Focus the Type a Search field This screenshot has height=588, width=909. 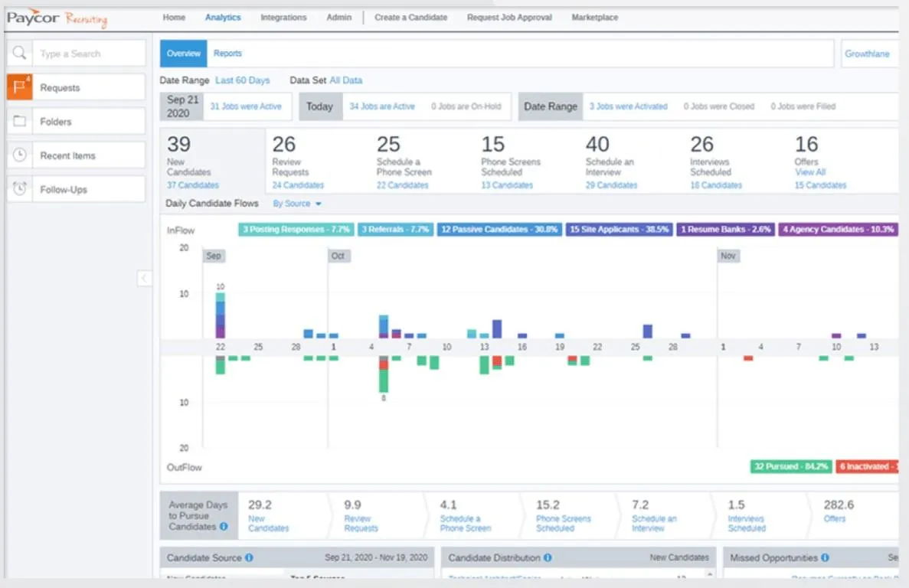[x=89, y=54]
